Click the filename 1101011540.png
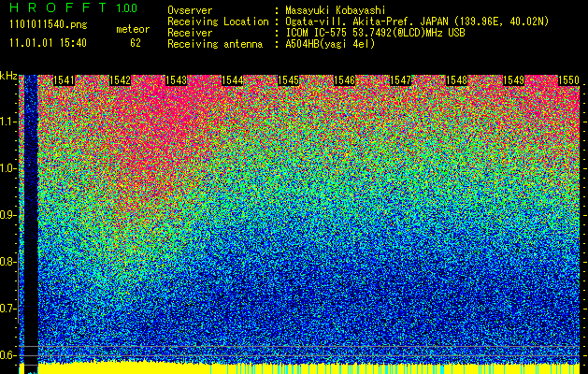The height and width of the screenshot is (374, 588). 49,25
